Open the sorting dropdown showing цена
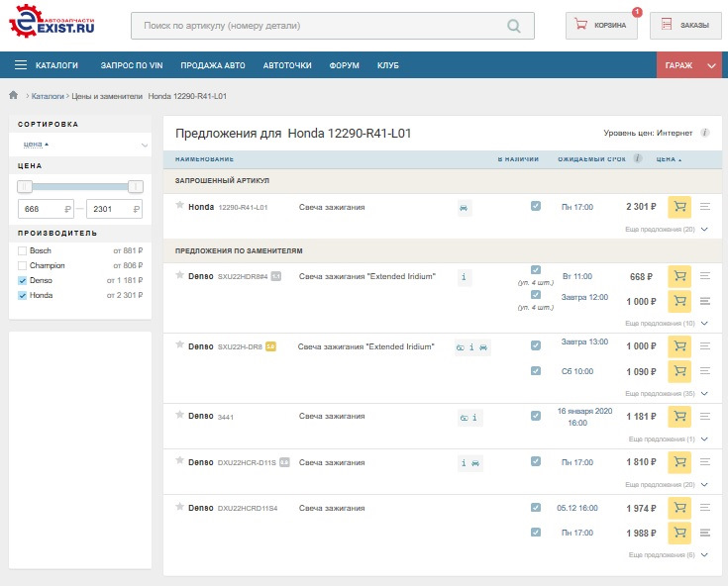Viewport: 728px width, 586px height. click(x=80, y=145)
